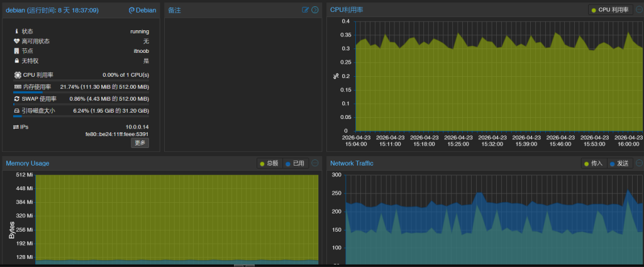This screenshot has width=644, height=267.
Task: Toggle the 已用 series in Memory Usage
Action: click(294, 163)
